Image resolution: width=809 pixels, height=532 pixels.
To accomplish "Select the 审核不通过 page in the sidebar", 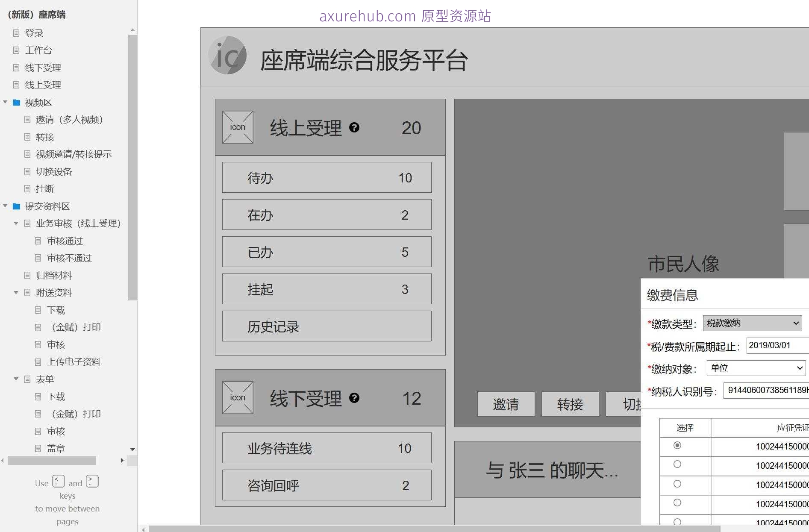I will [x=70, y=258].
